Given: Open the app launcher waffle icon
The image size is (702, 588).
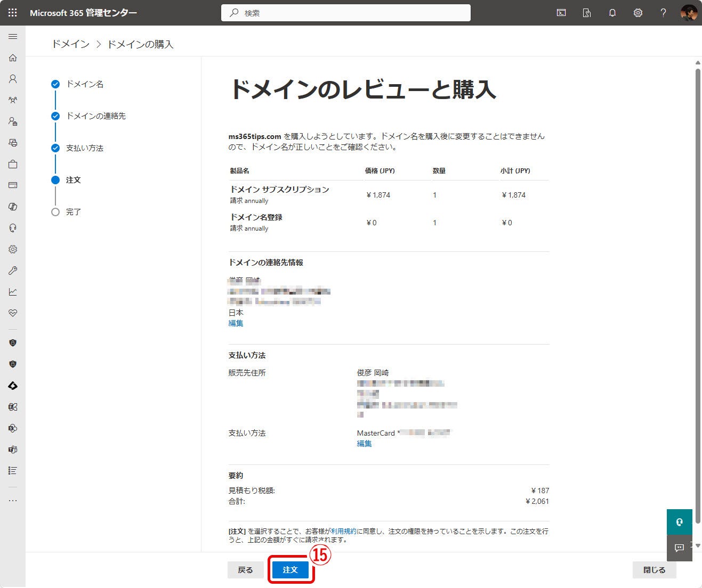Looking at the screenshot, I should click(12, 13).
